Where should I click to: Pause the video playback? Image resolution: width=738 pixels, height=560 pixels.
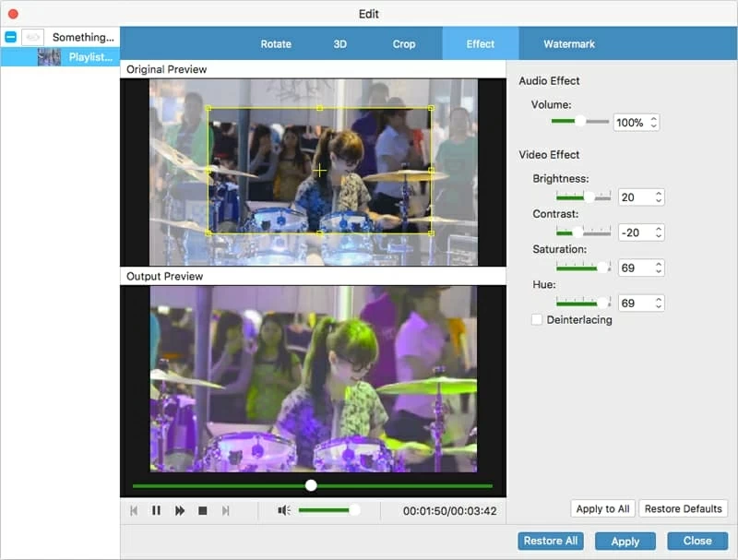156,510
